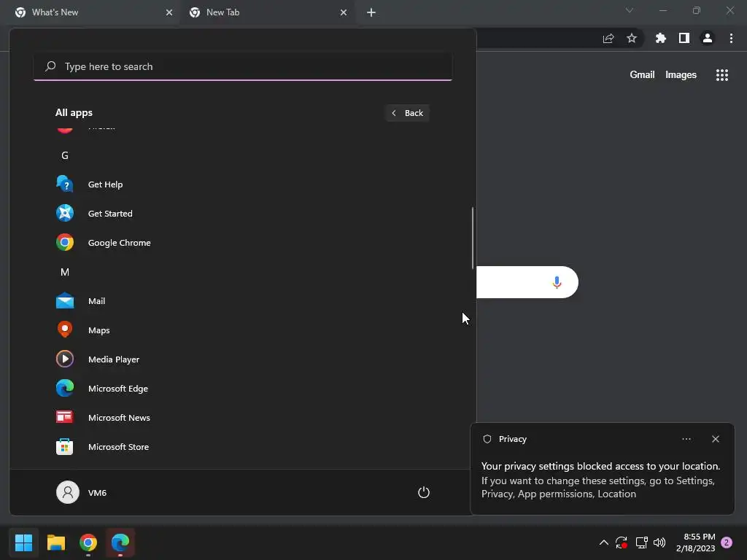Click the sync status tray icon

pos(622,542)
